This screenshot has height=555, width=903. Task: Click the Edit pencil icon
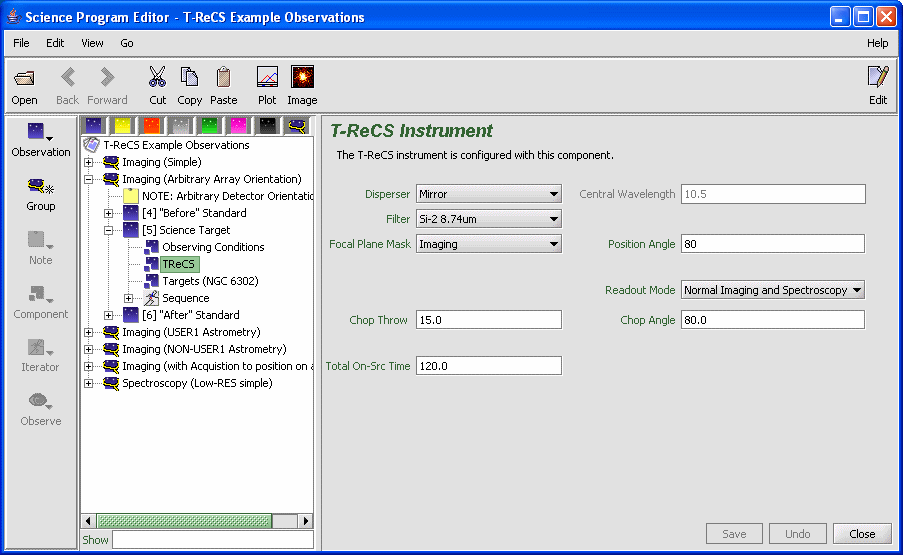(x=878, y=77)
